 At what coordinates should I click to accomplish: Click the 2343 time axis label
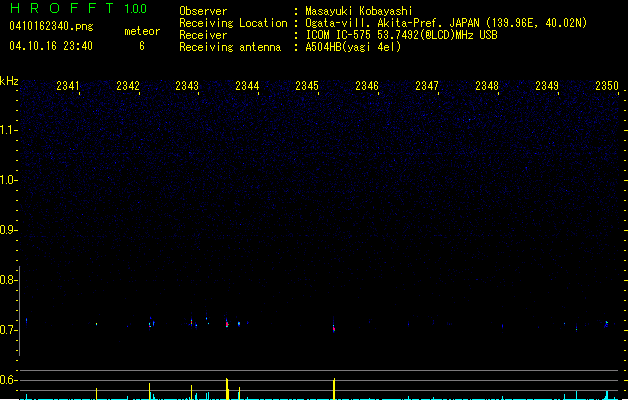(187, 86)
